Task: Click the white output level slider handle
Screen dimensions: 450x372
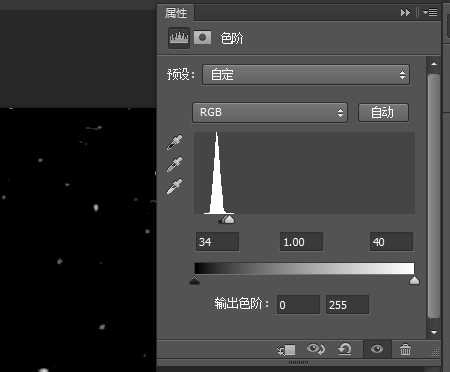Action: click(414, 280)
